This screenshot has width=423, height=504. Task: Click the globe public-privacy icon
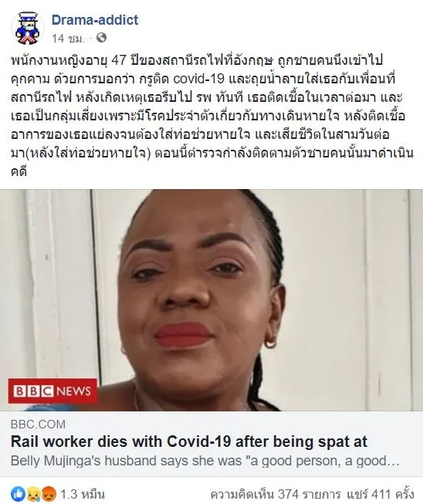101,38
